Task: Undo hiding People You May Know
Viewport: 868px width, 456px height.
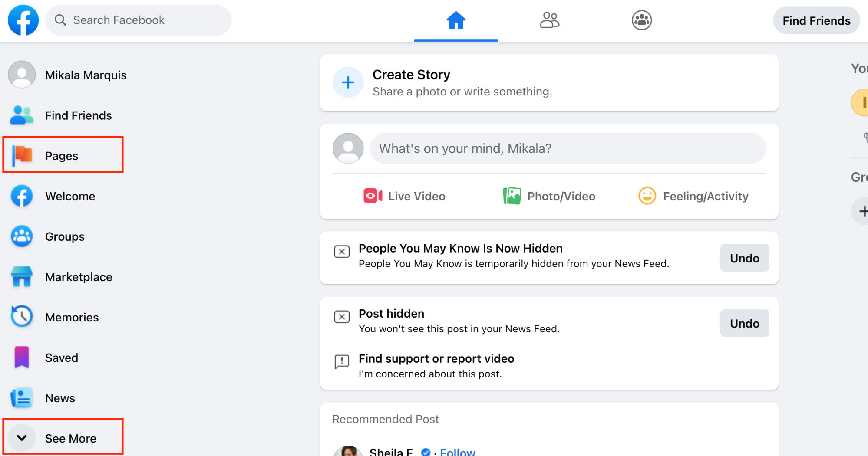Action: (744, 258)
